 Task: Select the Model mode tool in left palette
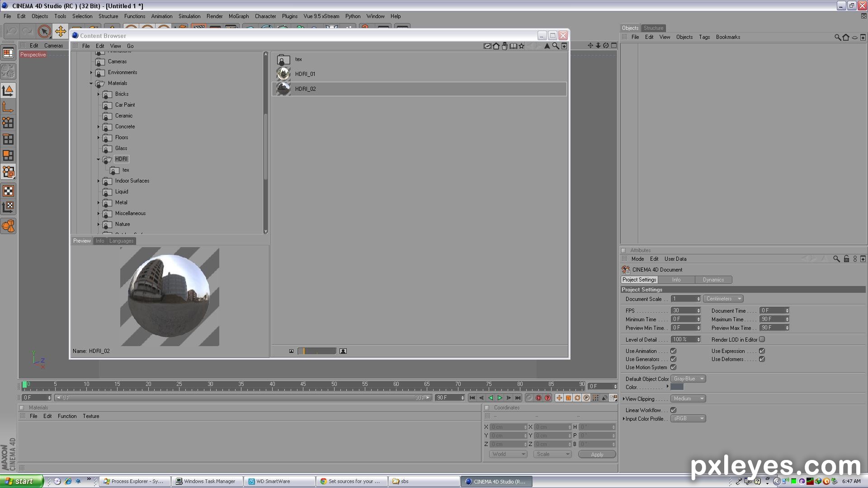coord(8,90)
